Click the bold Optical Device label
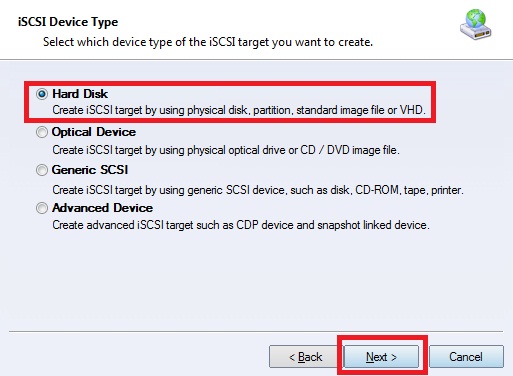Image resolution: width=513 pixels, height=376 pixels. (94, 132)
